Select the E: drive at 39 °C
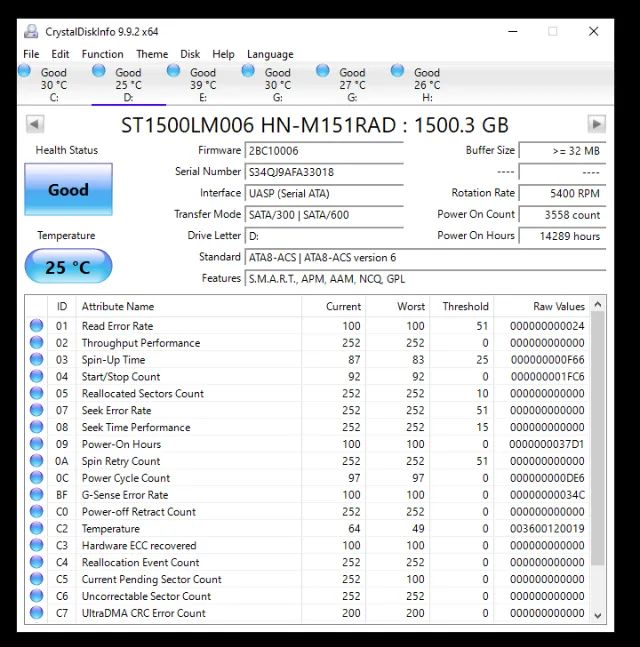Screen dimensions: 640x647 click(x=203, y=85)
